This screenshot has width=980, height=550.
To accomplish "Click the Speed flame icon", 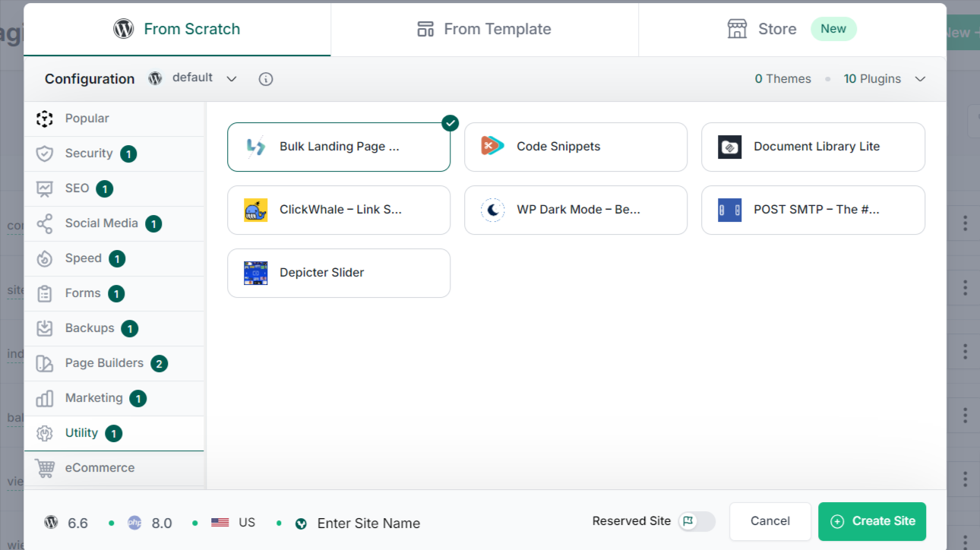I will [x=45, y=258].
